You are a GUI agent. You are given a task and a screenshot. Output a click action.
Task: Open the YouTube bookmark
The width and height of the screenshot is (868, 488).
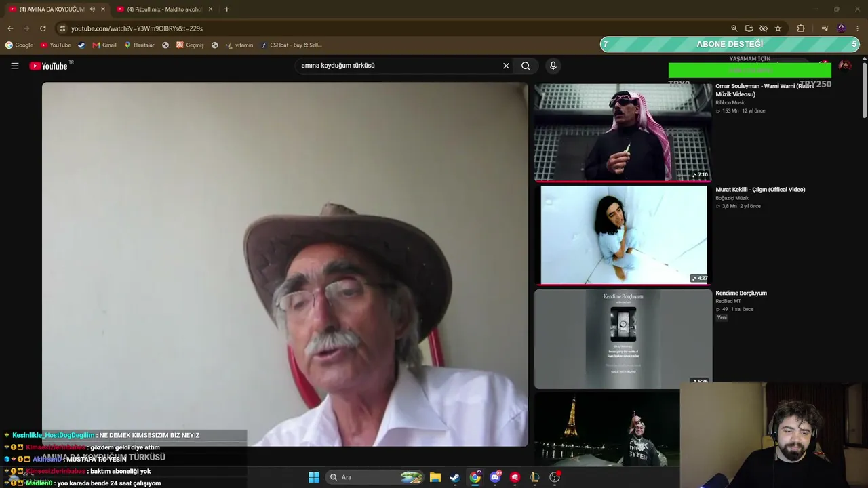pos(56,45)
